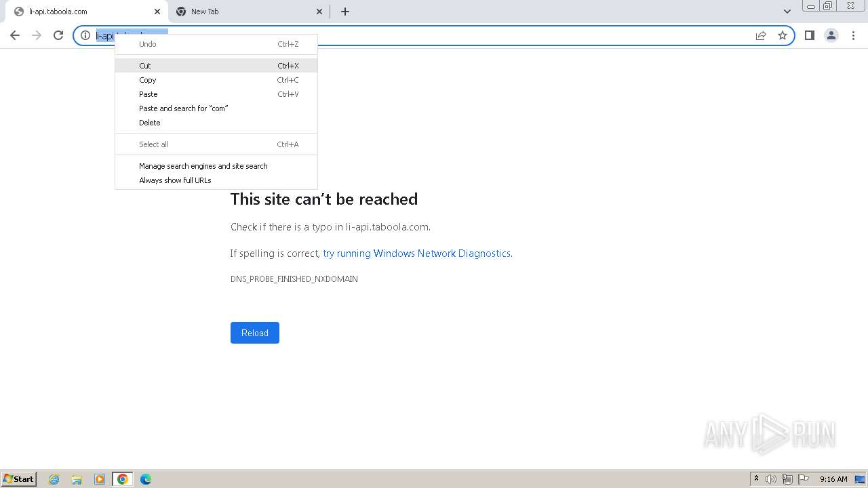Share this page icon in address bar
868x488 pixels.
pyautogui.click(x=761, y=35)
